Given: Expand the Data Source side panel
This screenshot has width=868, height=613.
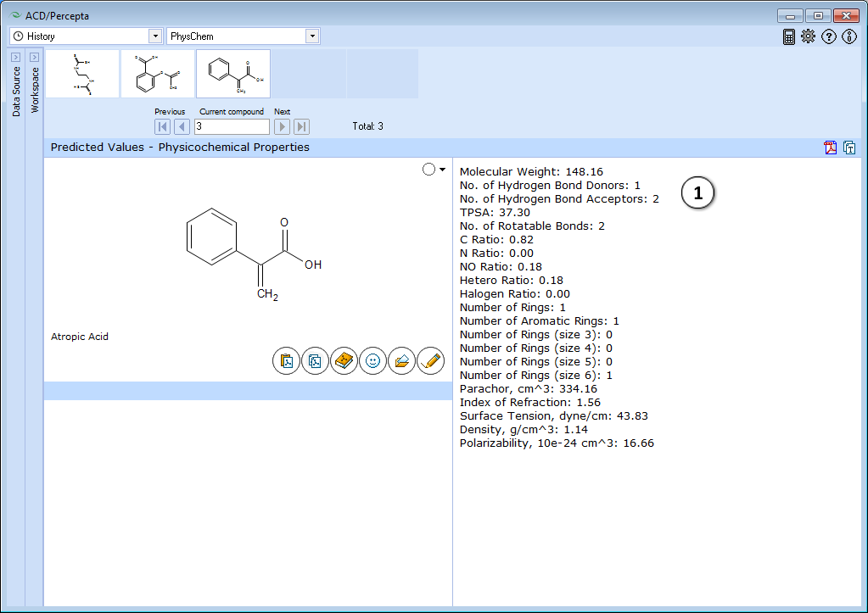Looking at the screenshot, I should click(16, 57).
